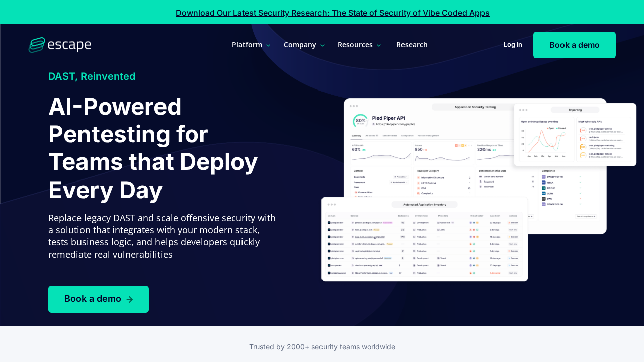Viewport: 644px width, 362px height.
Task: Click the Credit card number icon
Action: pos(480,177)
